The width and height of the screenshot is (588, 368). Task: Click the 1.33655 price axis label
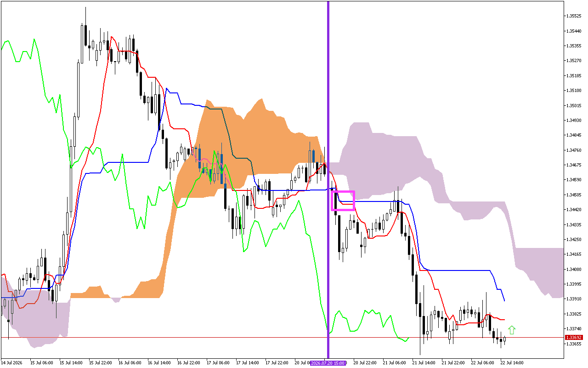(574, 344)
